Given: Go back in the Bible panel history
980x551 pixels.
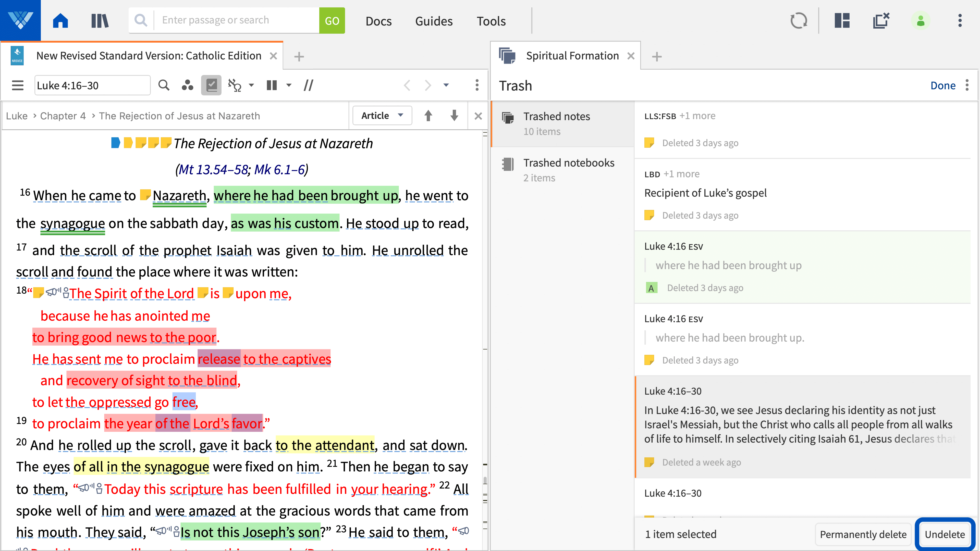Looking at the screenshot, I should click(x=407, y=85).
